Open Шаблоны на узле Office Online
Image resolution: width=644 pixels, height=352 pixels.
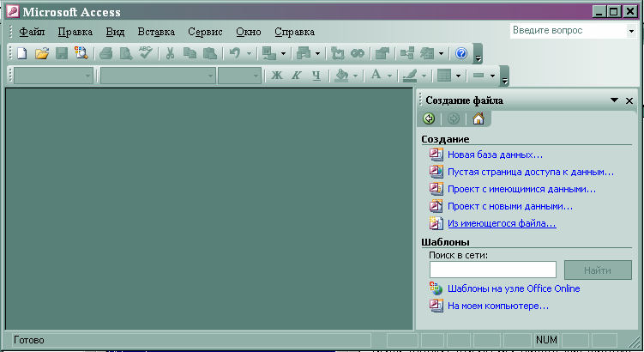click(514, 288)
